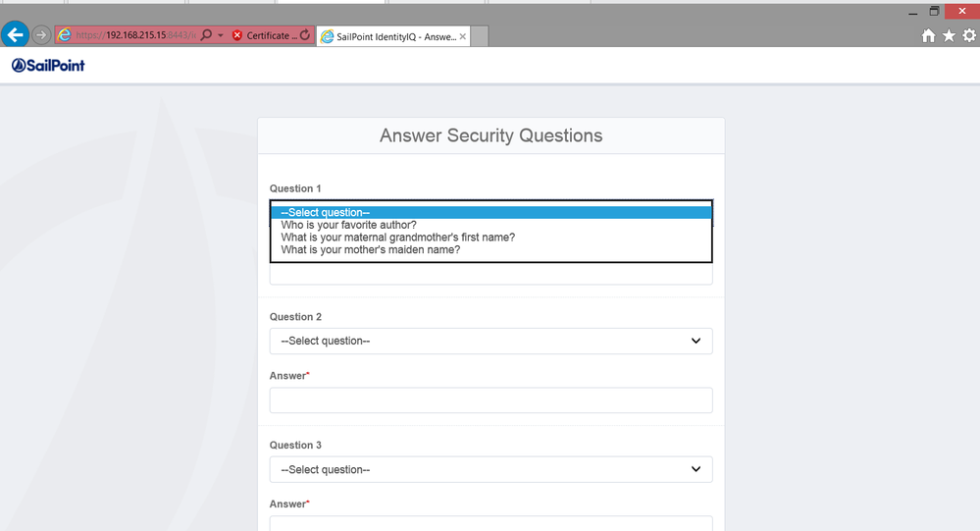This screenshot has width=980, height=531.
Task: Select "What is your mother's maiden name?" option
Action: tap(370, 250)
